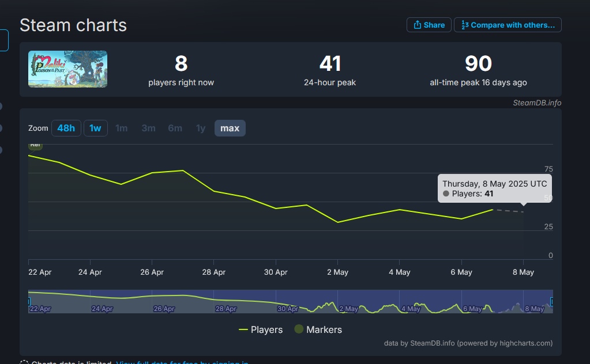Click the '8 May' x-axis label

click(524, 272)
